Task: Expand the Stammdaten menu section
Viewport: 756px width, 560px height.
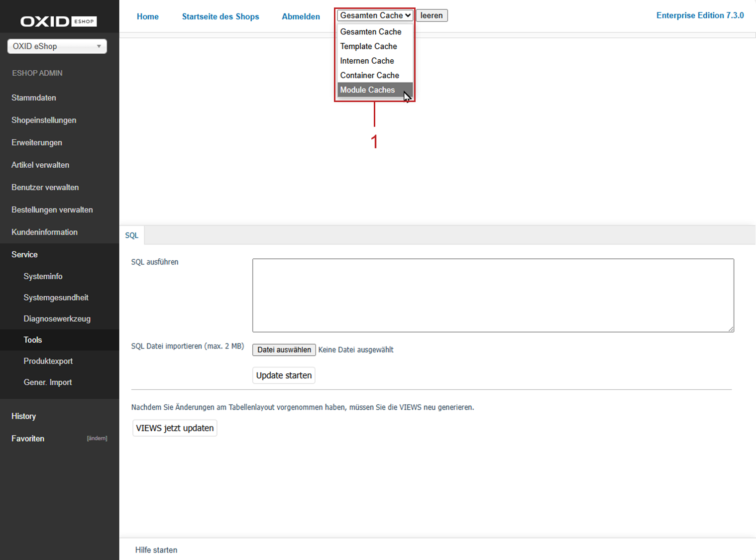Action: pyautogui.click(x=34, y=98)
